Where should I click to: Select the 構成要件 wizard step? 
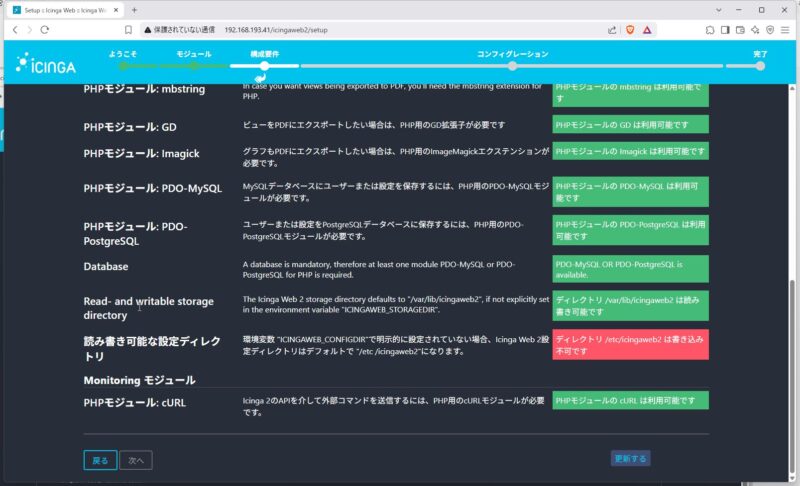264,54
